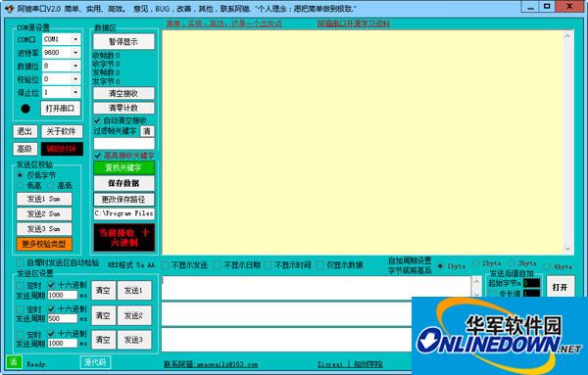588x375 pixels.
Task: Open the 阿猫串口并重学习资料 link at top
Action: [353, 23]
